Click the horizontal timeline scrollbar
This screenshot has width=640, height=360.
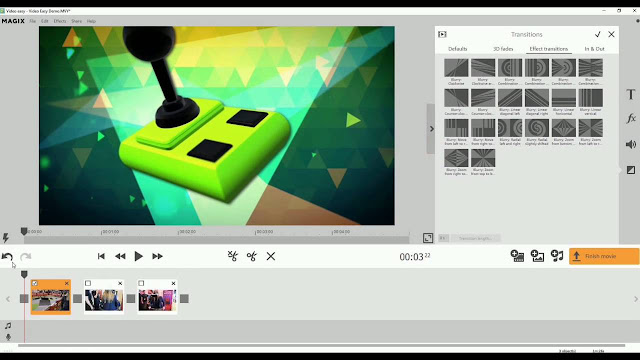click(x=321, y=345)
